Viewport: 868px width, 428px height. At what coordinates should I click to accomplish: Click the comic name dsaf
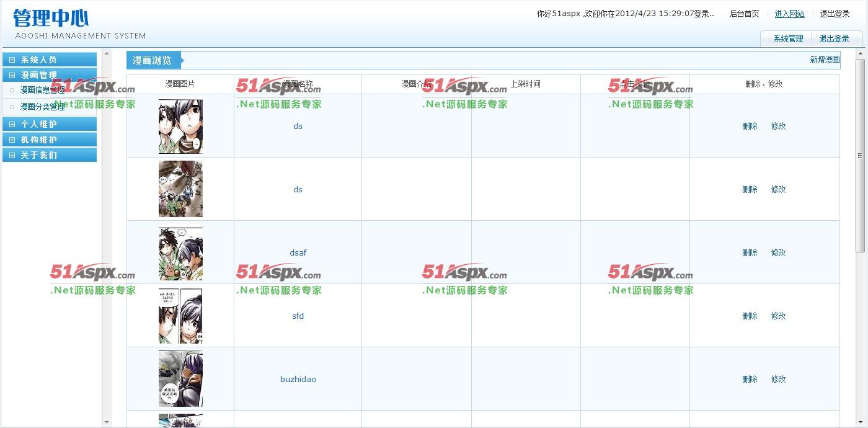point(298,252)
